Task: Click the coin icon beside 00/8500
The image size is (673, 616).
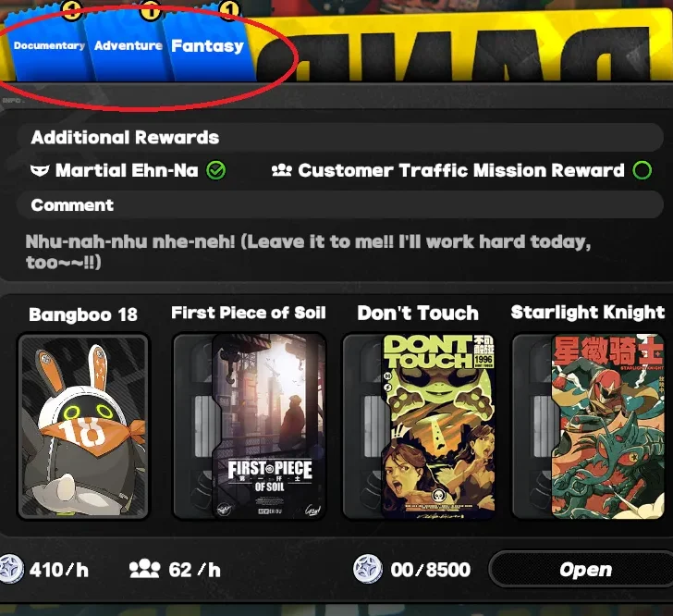Action: click(x=367, y=569)
